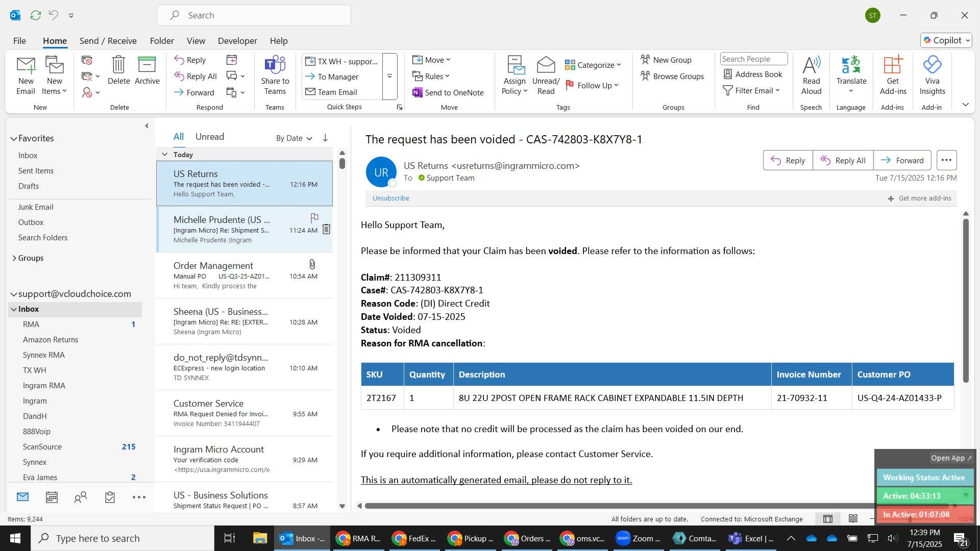The width and height of the screenshot is (980, 551).
Task: Click the zoom slider in status bar
Action: (911, 519)
